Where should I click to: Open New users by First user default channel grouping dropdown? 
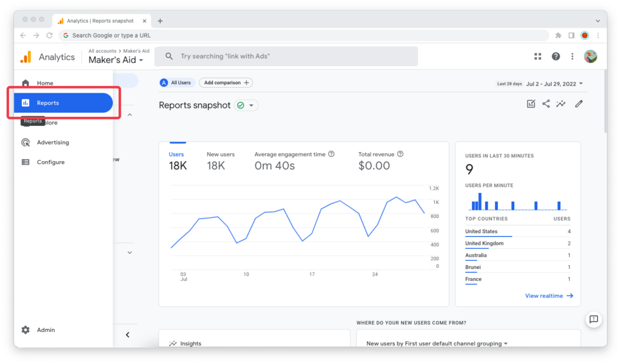pos(437,343)
